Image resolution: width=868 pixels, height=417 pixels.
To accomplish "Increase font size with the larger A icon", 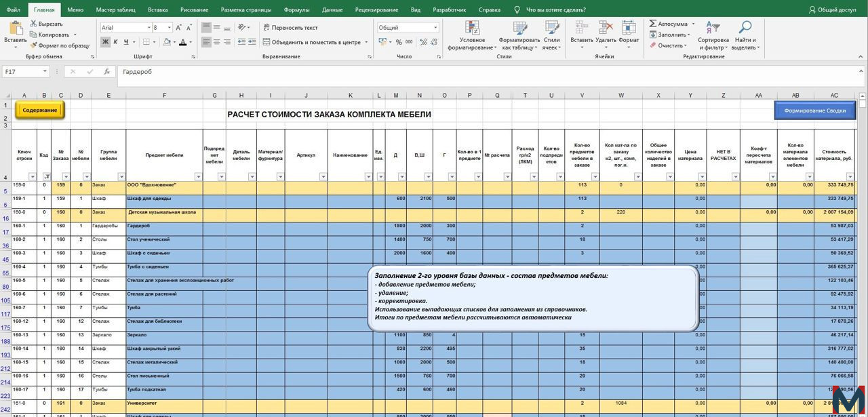I will click(179, 28).
